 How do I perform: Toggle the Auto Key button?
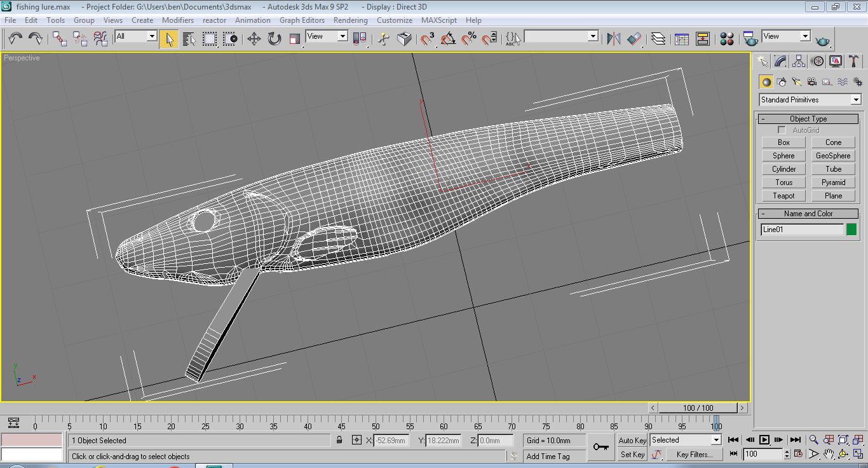(x=632, y=440)
